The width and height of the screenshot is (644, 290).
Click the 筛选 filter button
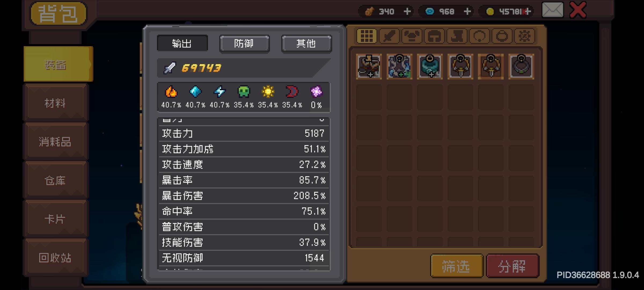click(456, 266)
